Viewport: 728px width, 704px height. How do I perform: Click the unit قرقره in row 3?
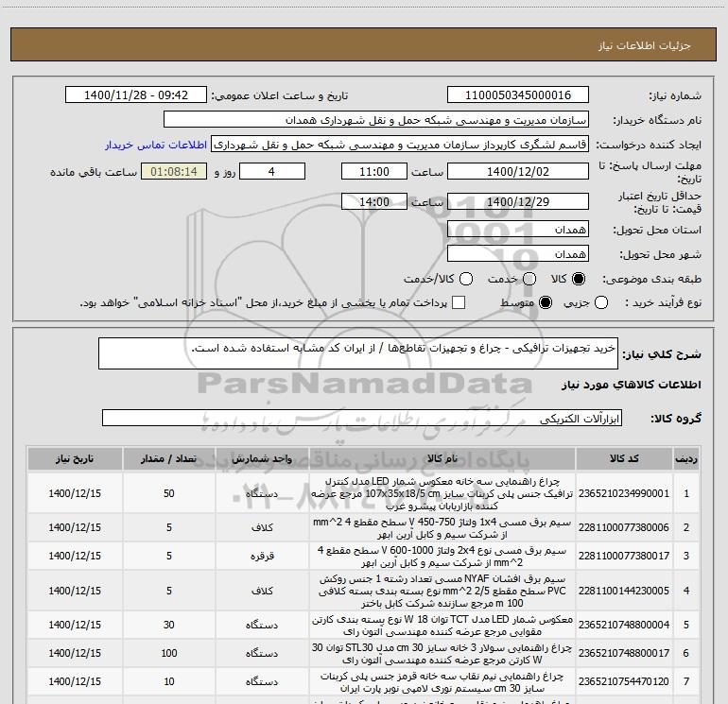coord(262,556)
